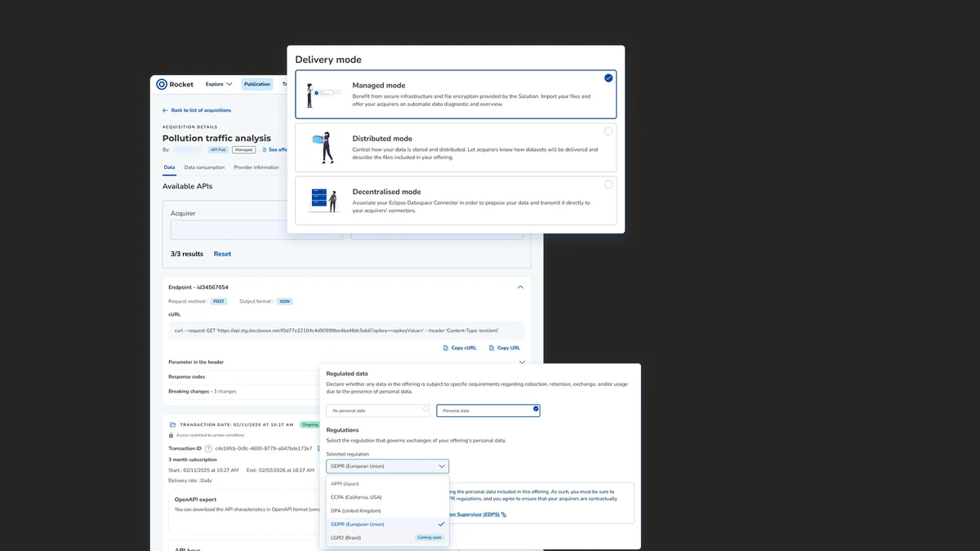Switch to the Data consumption tab

tap(204, 167)
